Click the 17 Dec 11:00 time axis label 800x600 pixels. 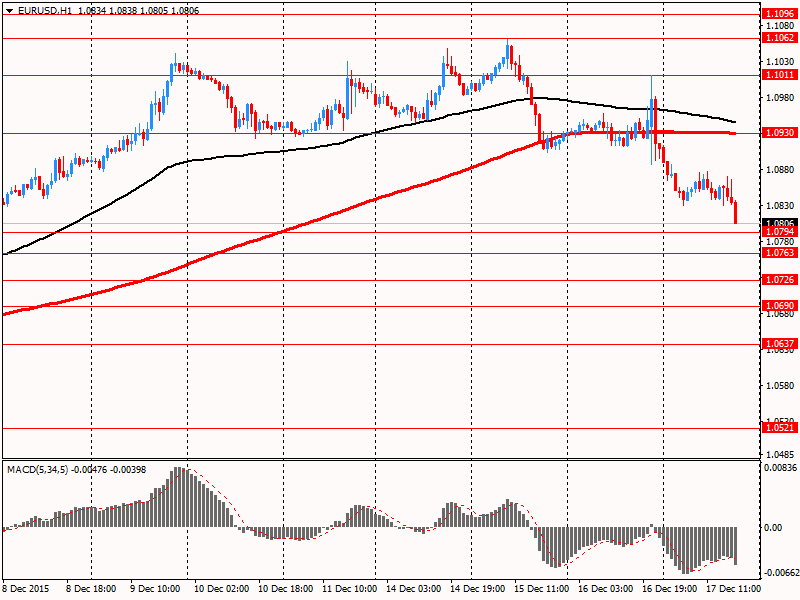733,589
